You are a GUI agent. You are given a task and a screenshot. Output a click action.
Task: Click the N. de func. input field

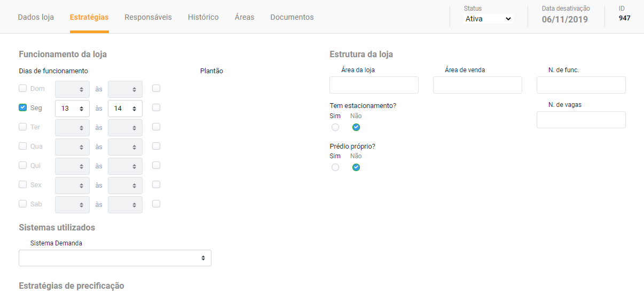(581, 85)
